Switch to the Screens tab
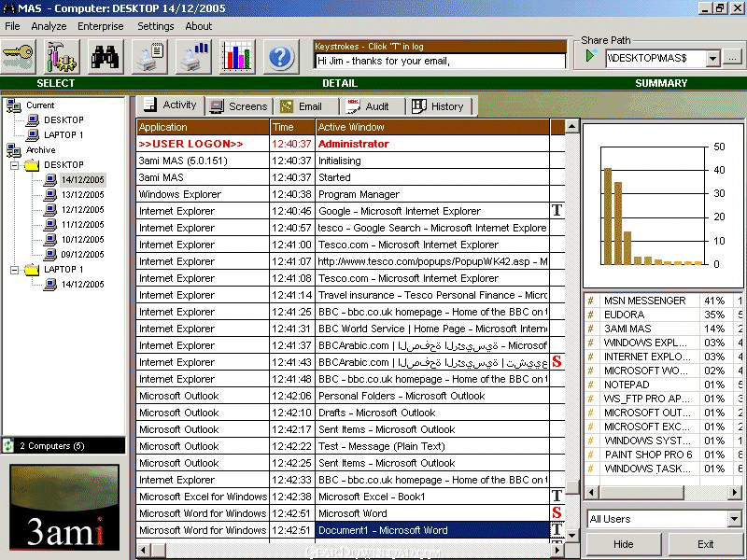 pos(240,106)
